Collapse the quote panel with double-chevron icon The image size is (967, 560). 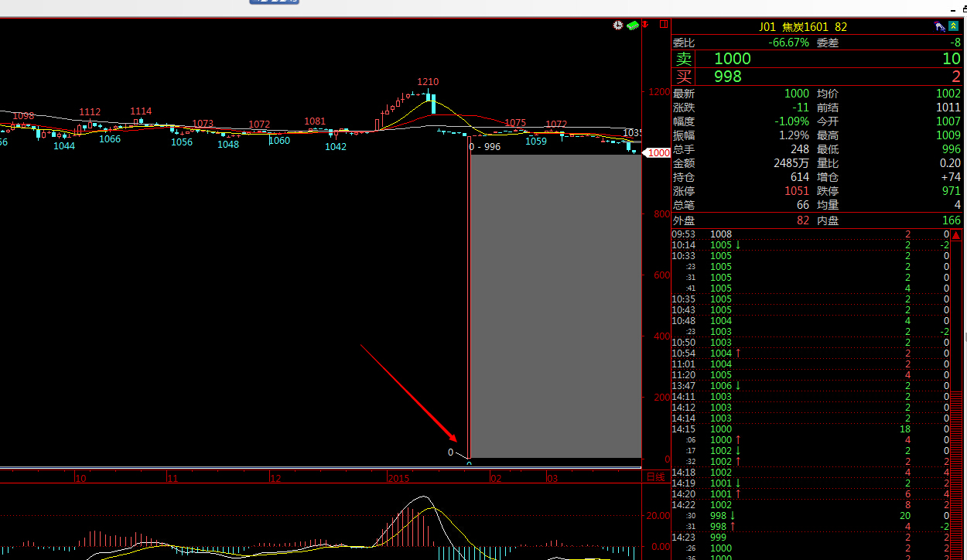click(x=954, y=26)
